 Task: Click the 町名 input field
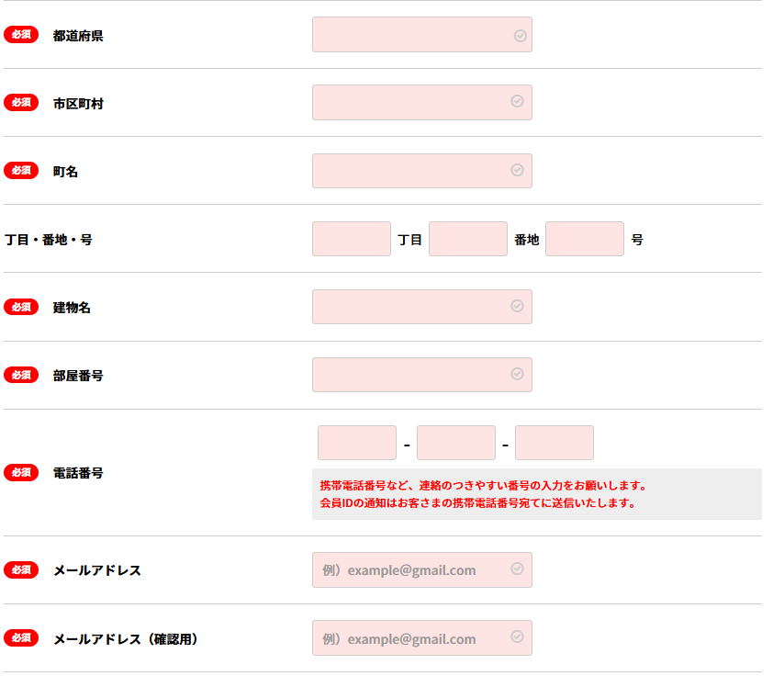(413, 171)
